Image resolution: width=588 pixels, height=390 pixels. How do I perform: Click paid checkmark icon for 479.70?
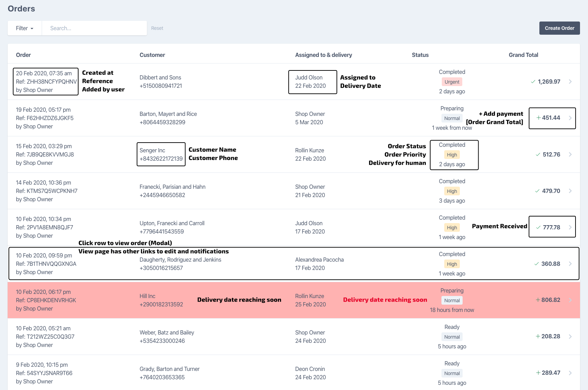[x=537, y=191]
